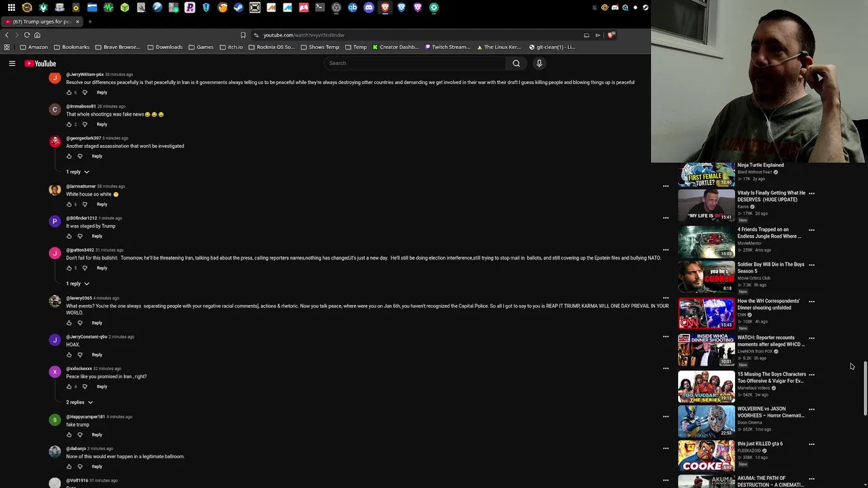868x488 pixels.
Task: Select the 'Trump urges for pe...' browser tab
Action: 41,22
